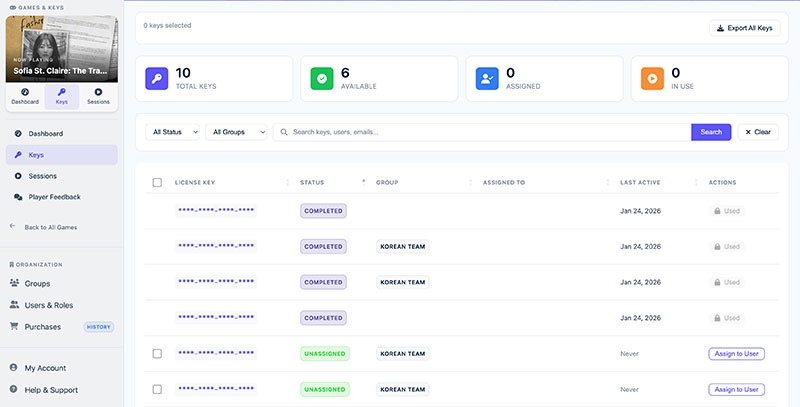The width and height of the screenshot is (800, 407).
Task: Click the purple Total Keys icon
Action: (156, 80)
